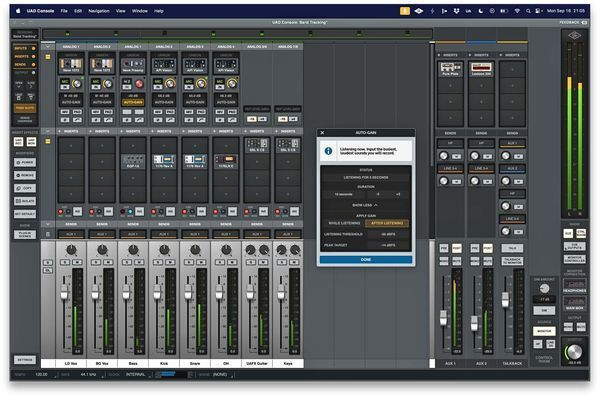Open the API Vision unison plugin on Kick
The height and width of the screenshot is (396, 600).
point(164,65)
